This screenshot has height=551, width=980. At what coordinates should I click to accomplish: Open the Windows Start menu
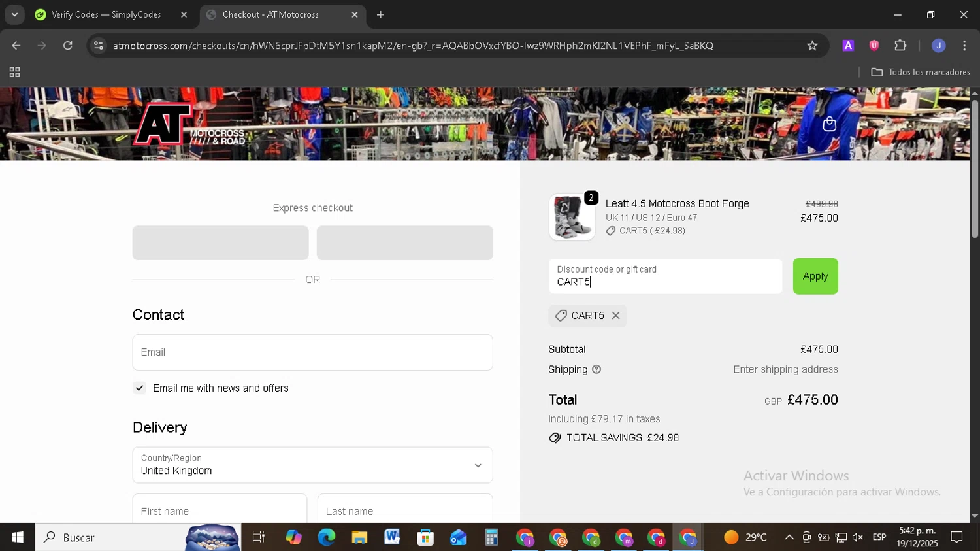(18, 537)
